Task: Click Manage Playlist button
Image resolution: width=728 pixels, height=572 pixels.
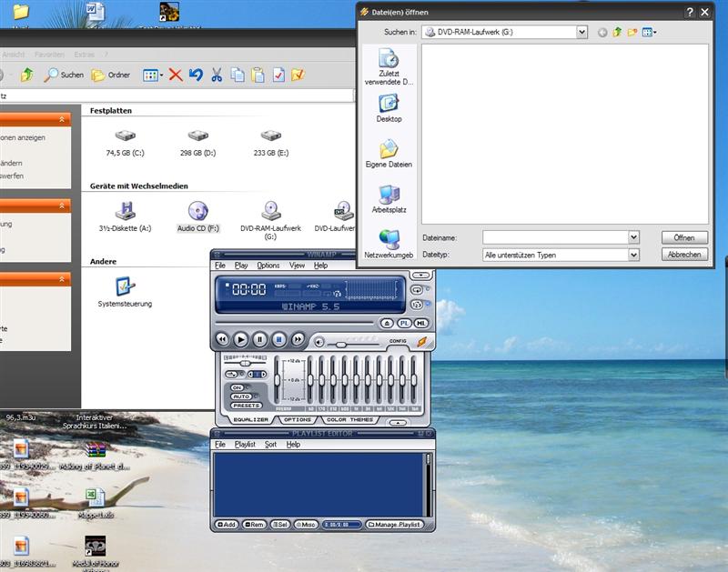Action: coord(395,525)
